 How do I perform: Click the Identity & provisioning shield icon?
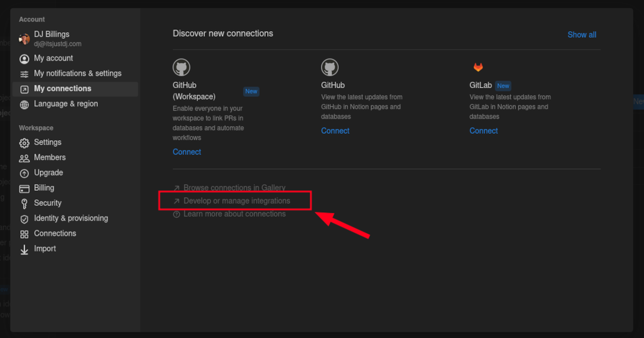coord(24,219)
